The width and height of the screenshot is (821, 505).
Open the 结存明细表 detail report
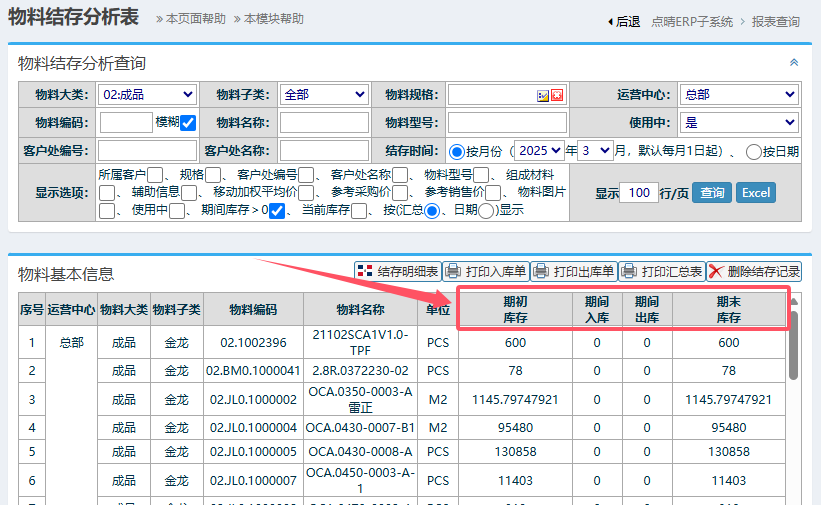click(398, 271)
